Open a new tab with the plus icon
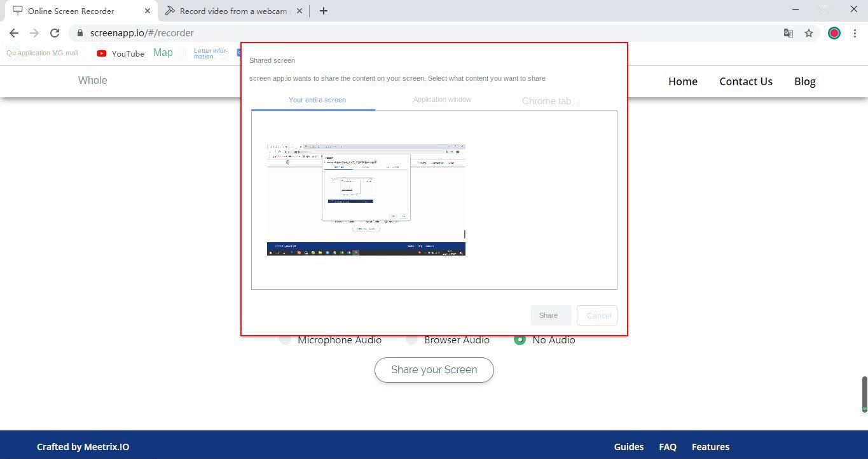 click(x=324, y=11)
